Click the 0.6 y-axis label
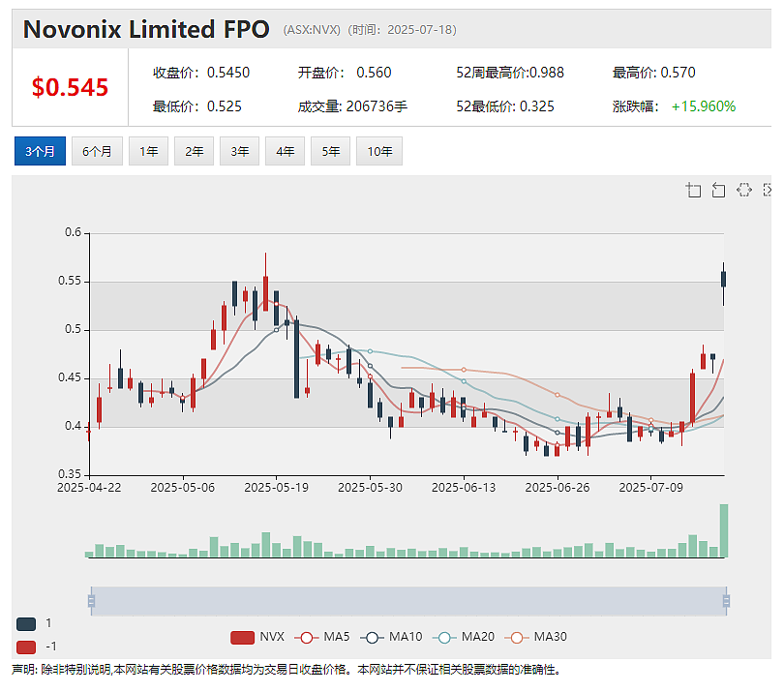 [73, 232]
